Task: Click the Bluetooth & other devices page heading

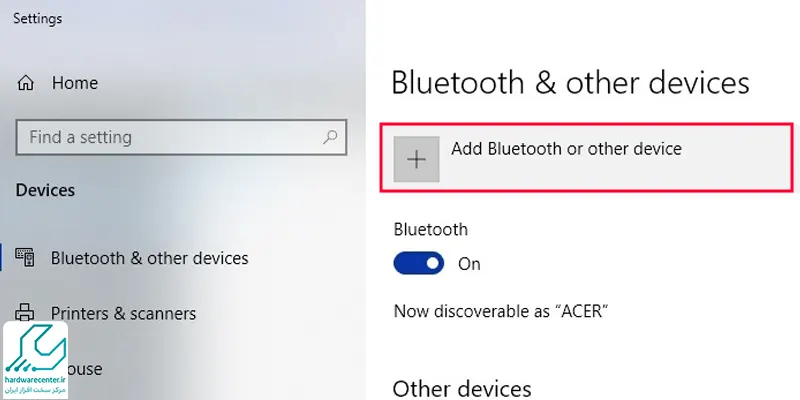Action: 570,83
